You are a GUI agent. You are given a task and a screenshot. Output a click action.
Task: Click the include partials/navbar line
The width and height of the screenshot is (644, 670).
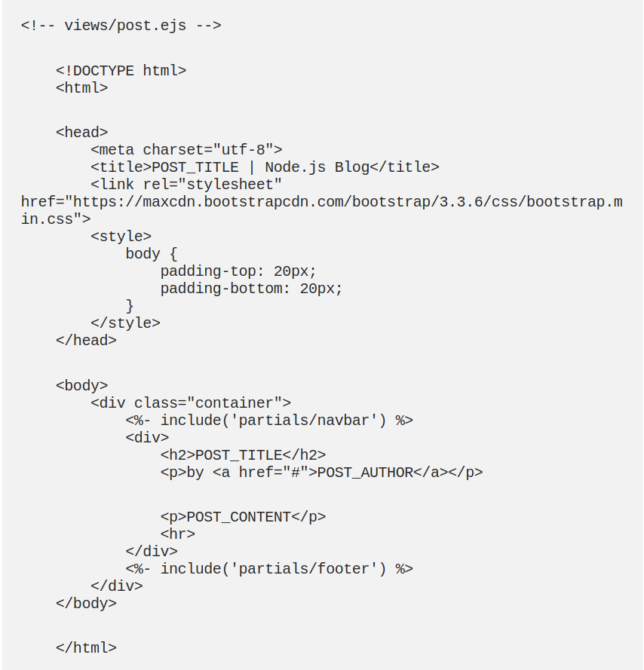(x=269, y=421)
